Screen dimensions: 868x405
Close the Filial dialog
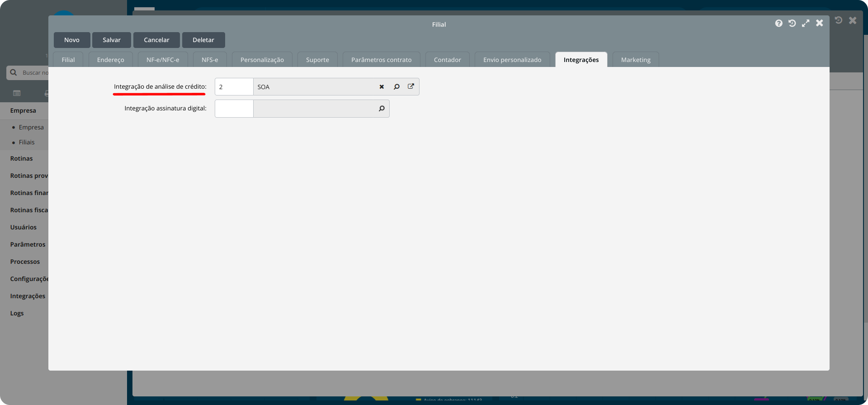pyautogui.click(x=819, y=23)
